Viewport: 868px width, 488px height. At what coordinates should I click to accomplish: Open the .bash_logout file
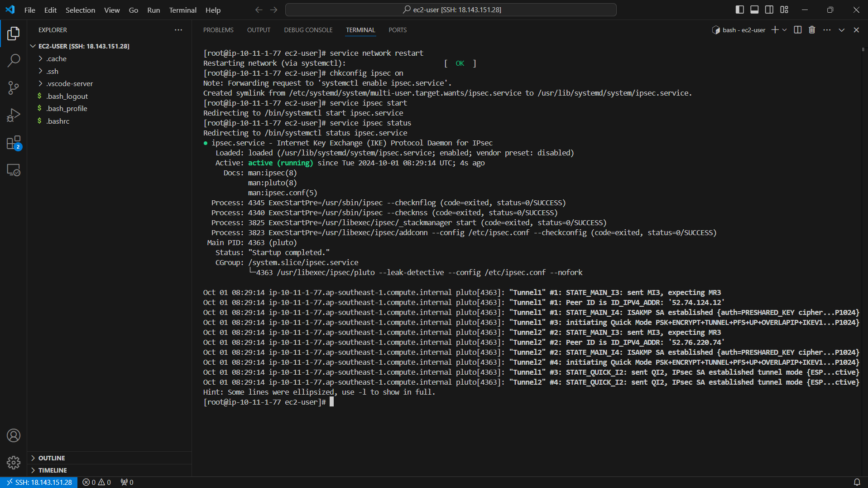click(67, 96)
